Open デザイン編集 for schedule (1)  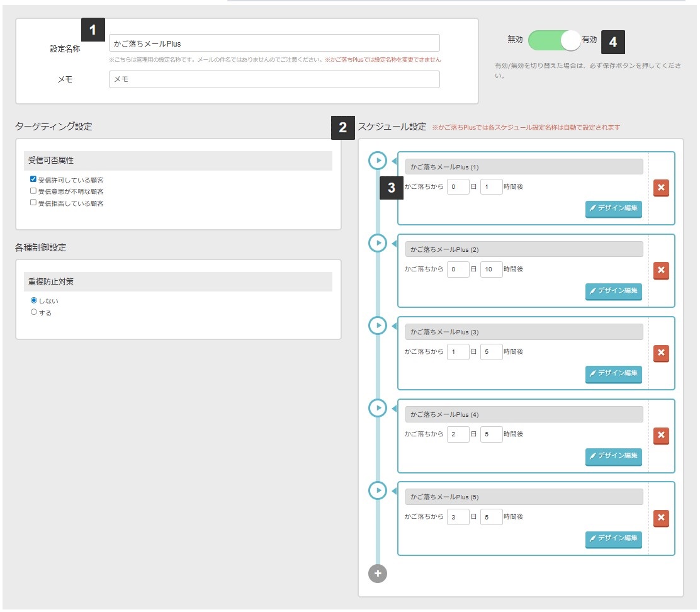pyautogui.click(x=613, y=208)
